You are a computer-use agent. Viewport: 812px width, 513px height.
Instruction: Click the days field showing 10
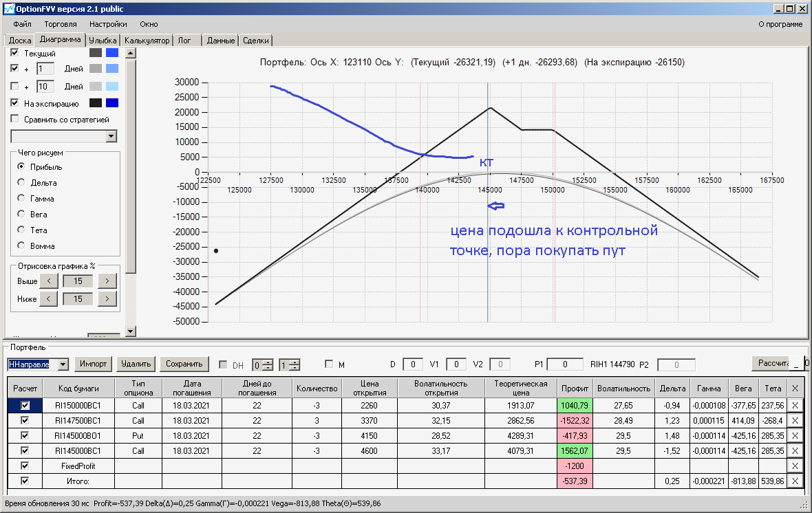point(45,87)
